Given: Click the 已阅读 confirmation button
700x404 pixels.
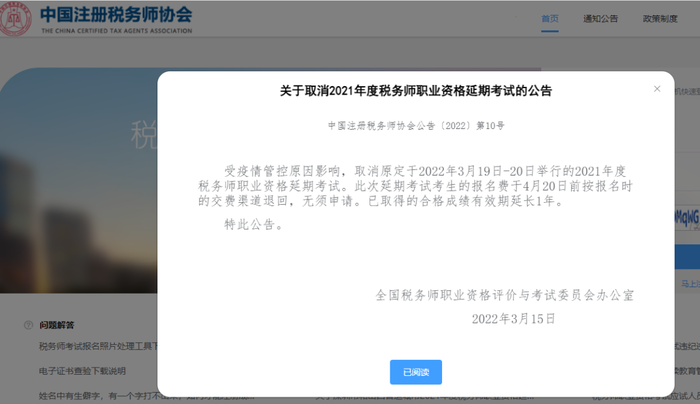Looking at the screenshot, I should click(415, 371).
